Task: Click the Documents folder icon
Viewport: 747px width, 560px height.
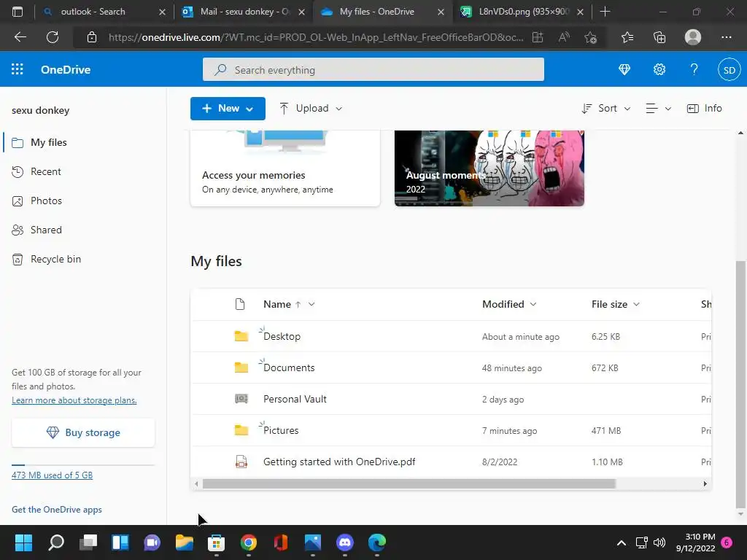Action: pyautogui.click(x=241, y=367)
